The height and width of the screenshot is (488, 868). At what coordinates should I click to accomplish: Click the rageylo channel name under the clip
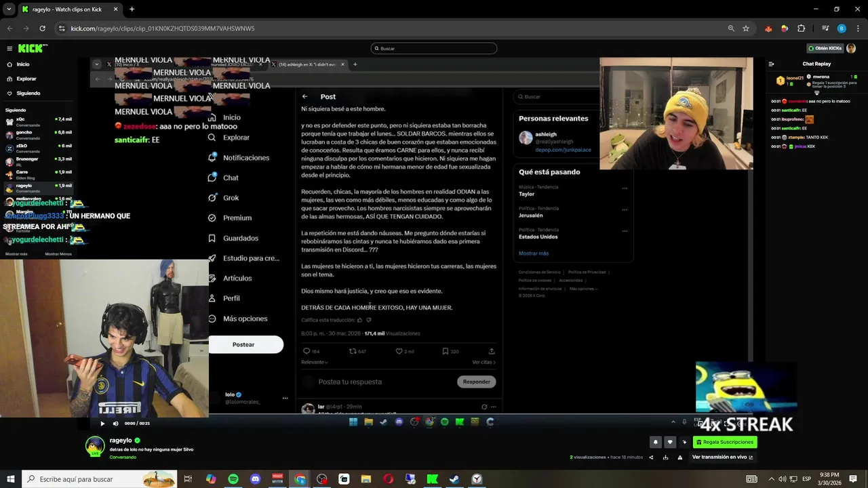121,440
